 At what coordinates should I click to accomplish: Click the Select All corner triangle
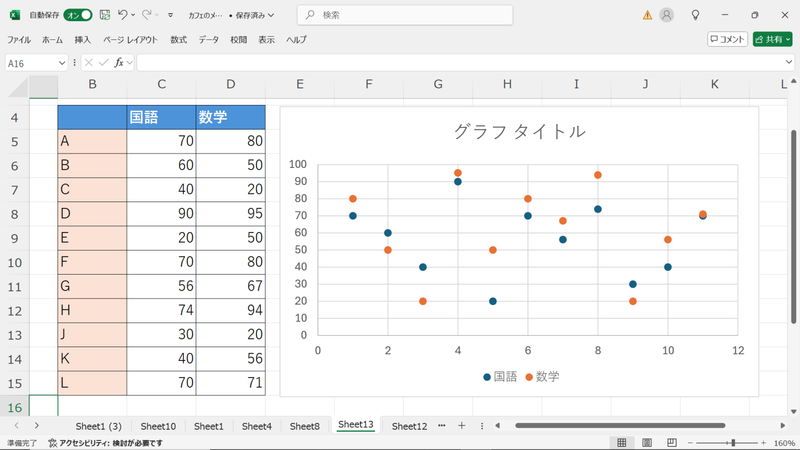coord(18,87)
